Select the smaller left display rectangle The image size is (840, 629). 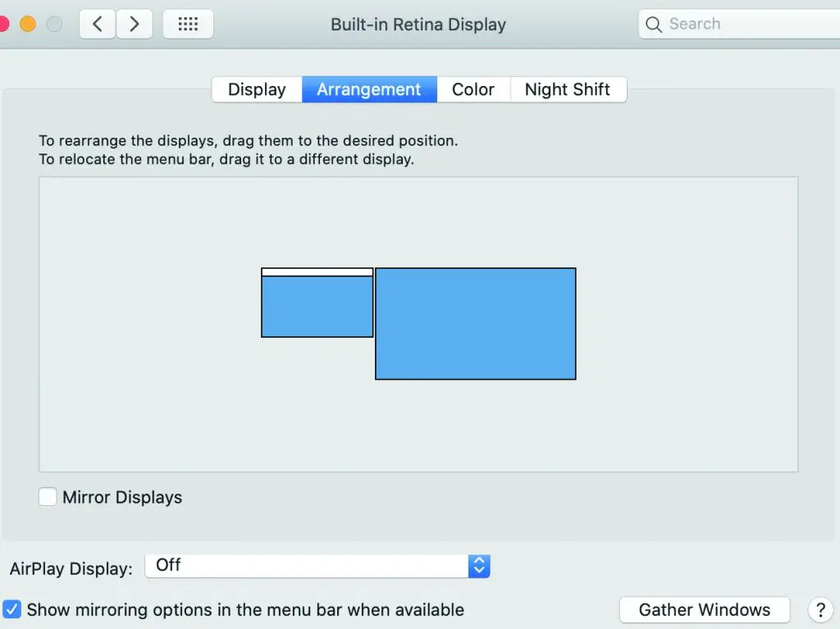click(x=317, y=308)
